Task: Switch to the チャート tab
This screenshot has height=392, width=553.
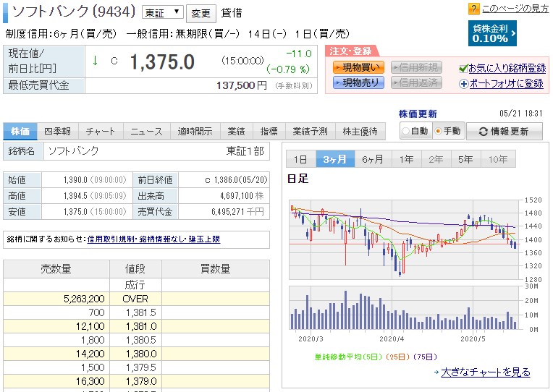Action: [101, 132]
